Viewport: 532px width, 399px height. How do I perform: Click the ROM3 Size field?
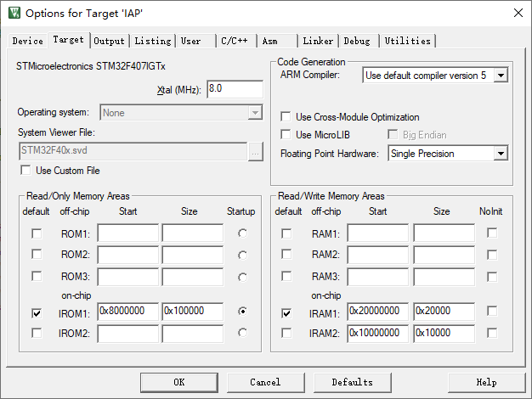pyautogui.click(x=193, y=277)
